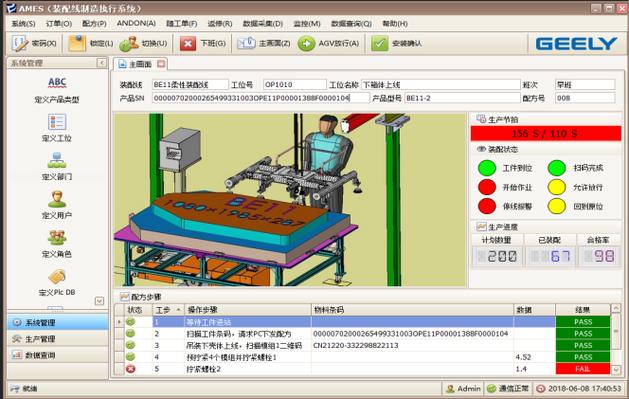Click the 切换 switch user icon

point(129,43)
